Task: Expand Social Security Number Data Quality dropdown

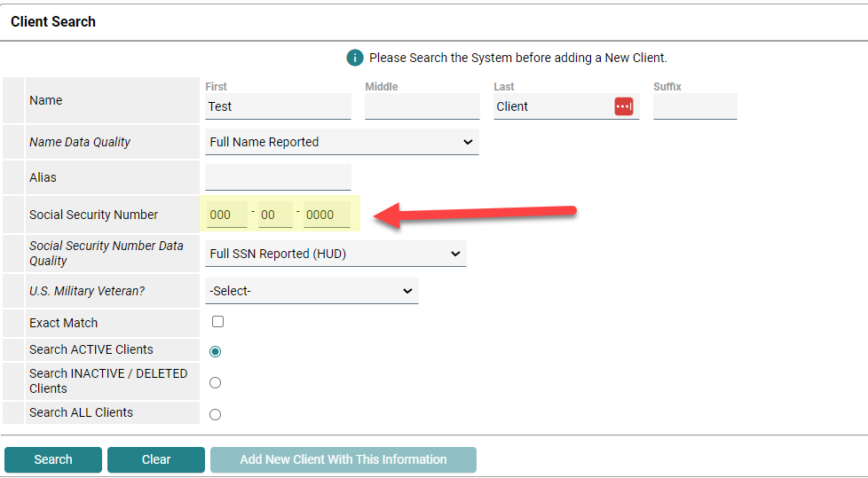Action: [335, 254]
